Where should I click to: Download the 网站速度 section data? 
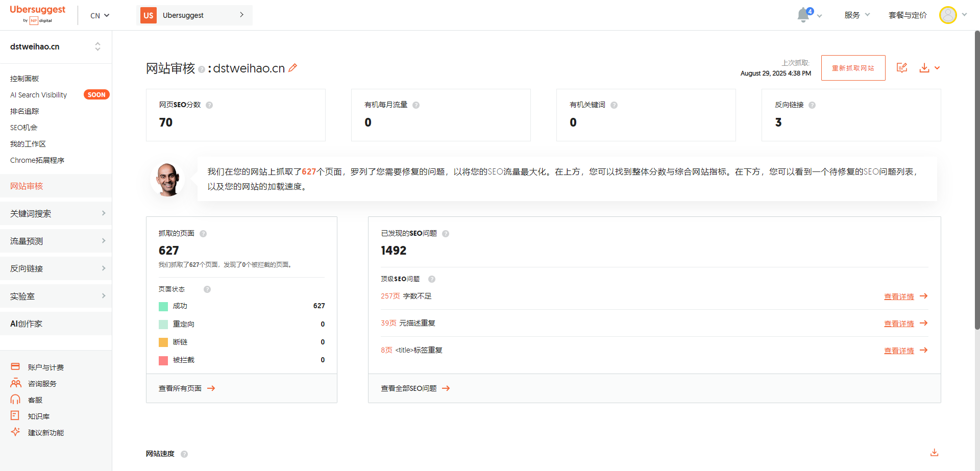point(935,453)
